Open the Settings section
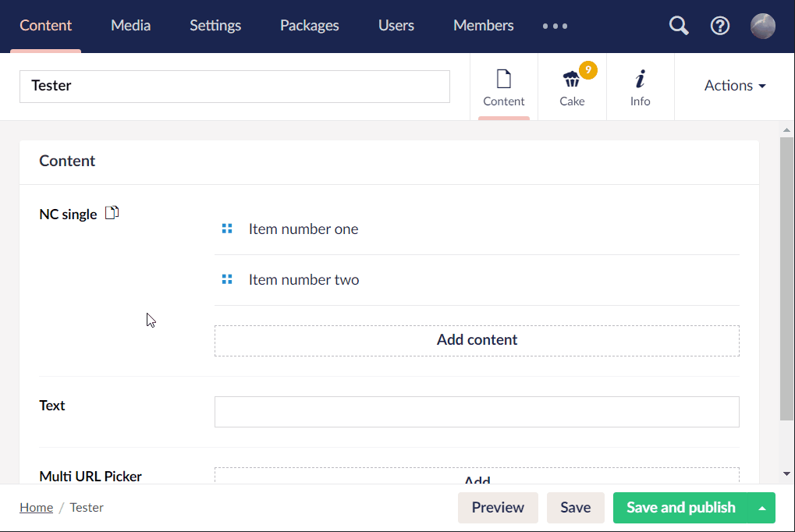This screenshot has width=795, height=532. pos(215,25)
